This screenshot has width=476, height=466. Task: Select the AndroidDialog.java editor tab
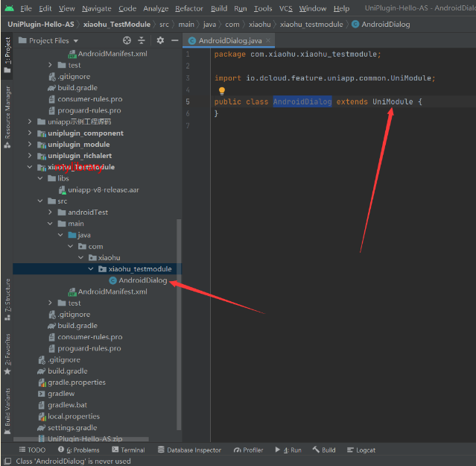point(229,41)
